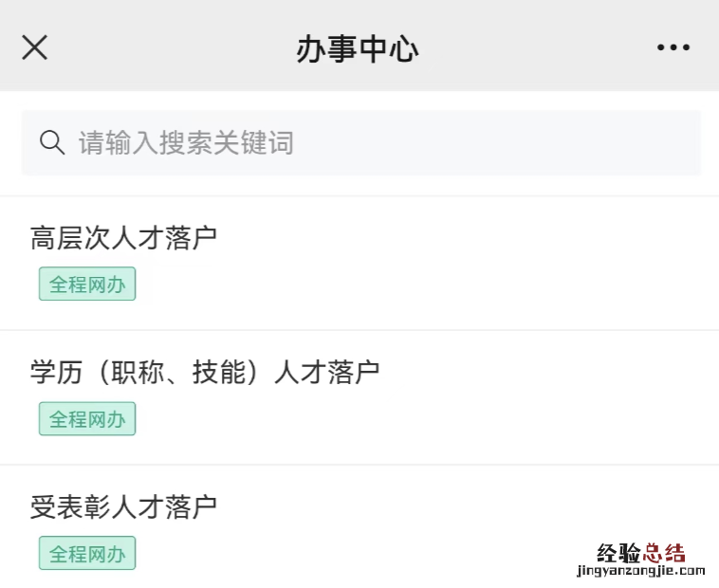
Task: Click empty header bar between X and title
Action: pyautogui.click(x=171, y=47)
